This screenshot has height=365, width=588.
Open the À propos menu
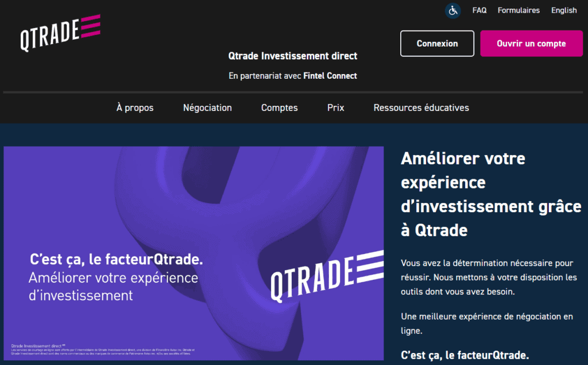point(134,107)
